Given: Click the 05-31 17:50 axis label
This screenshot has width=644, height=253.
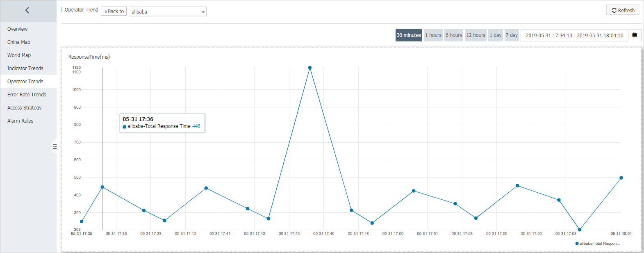Looking at the screenshot, I should pos(393,234).
